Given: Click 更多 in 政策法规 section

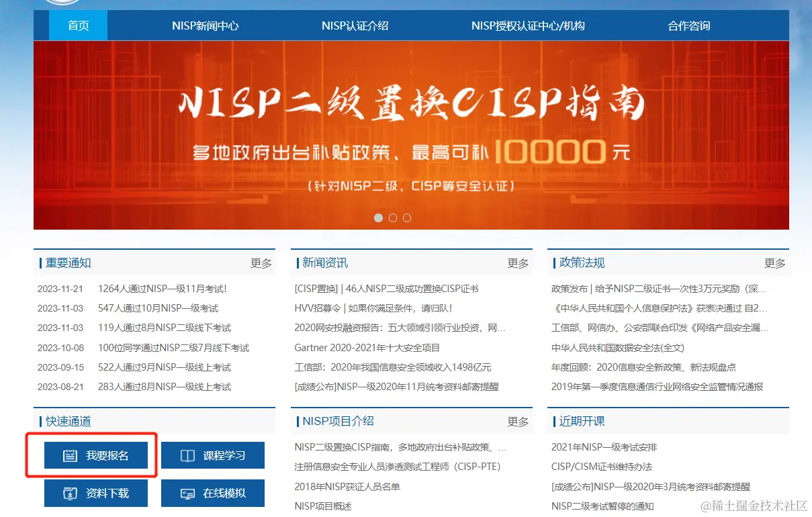Looking at the screenshot, I should (775, 263).
